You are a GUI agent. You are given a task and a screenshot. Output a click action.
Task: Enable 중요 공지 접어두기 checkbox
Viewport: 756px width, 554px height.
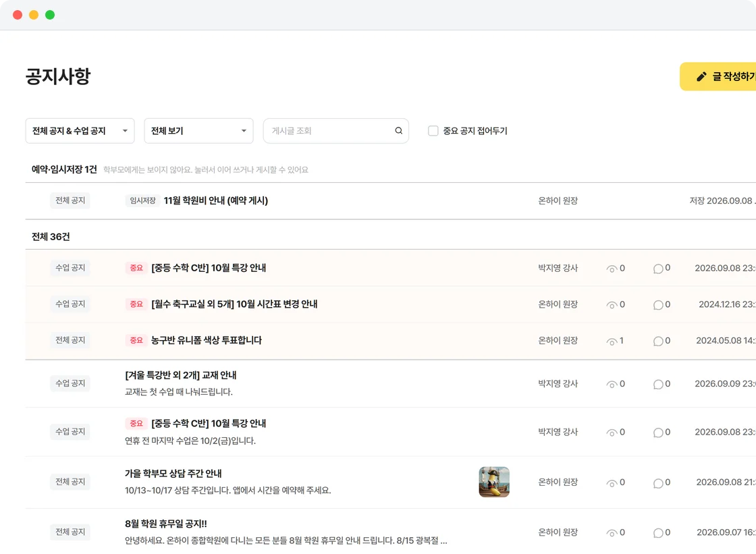pyautogui.click(x=433, y=131)
